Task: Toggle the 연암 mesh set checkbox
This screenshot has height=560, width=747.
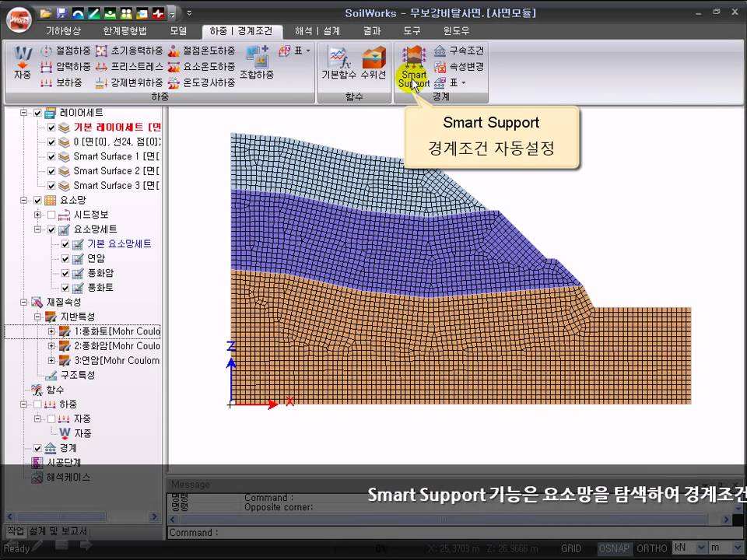Action: coord(65,259)
